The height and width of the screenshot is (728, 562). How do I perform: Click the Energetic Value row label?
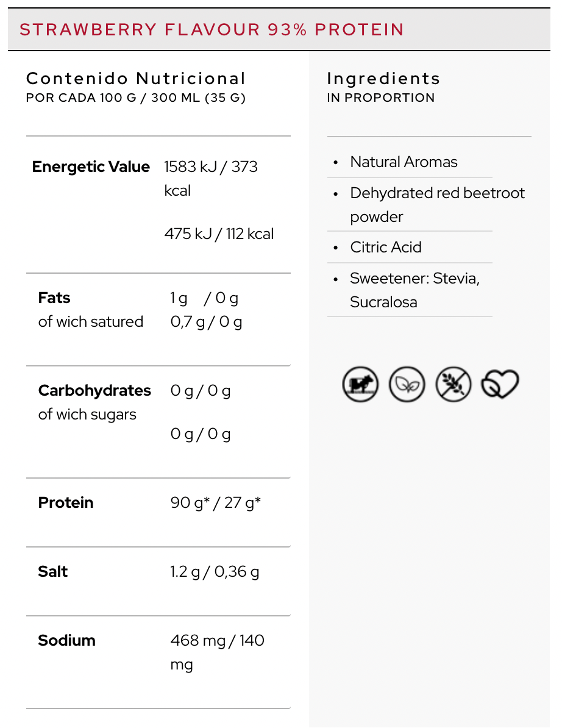[91, 167]
